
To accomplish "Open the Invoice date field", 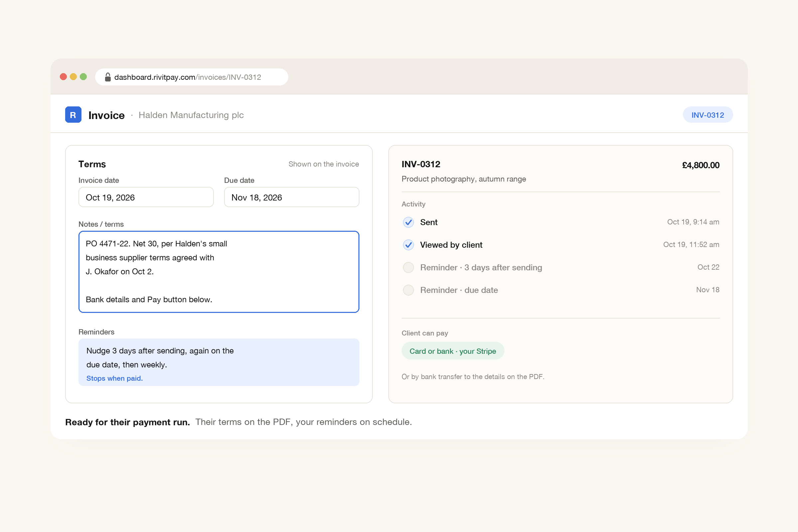I will pyautogui.click(x=146, y=197).
